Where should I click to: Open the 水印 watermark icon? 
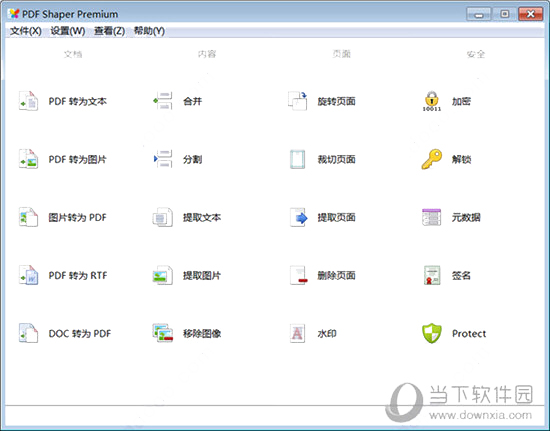(297, 333)
